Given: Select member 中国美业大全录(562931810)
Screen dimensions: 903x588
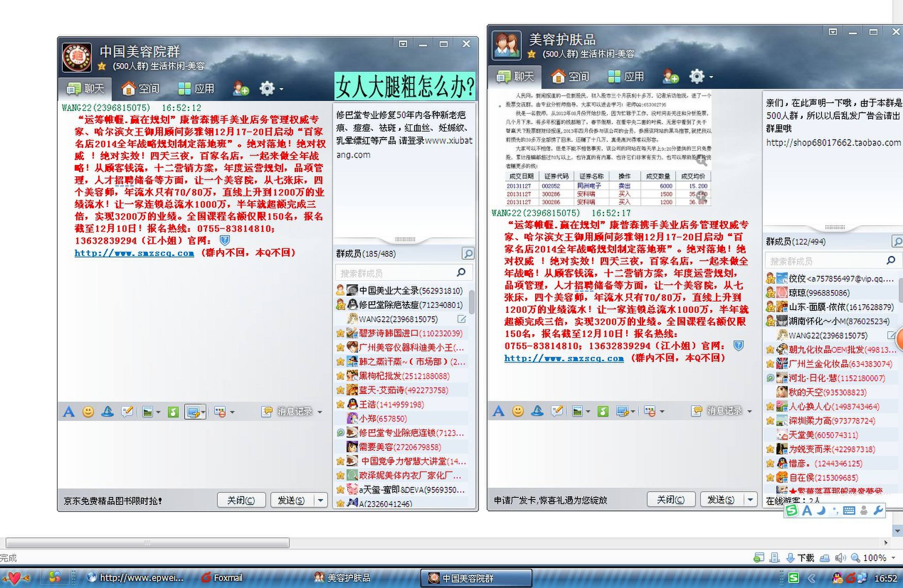Looking at the screenshot, I should tap(402, 291).
